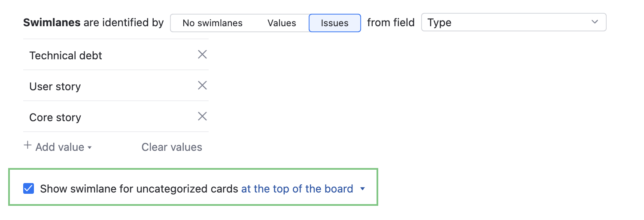The width and height of the screenshot is (644, 220).
Task: Uncheck the uncategorized cards swimlane checkbox
Action: click(x=29, y=189)
